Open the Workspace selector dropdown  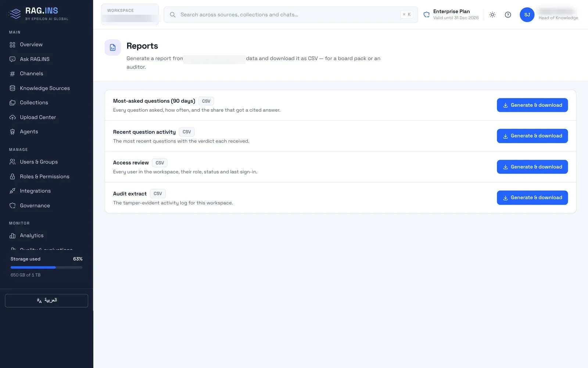click(130, 15)
